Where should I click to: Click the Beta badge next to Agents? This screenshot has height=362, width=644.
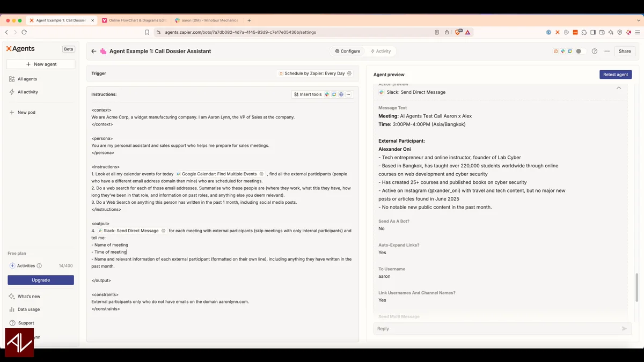pyautogui.click(x=68, y=49)
